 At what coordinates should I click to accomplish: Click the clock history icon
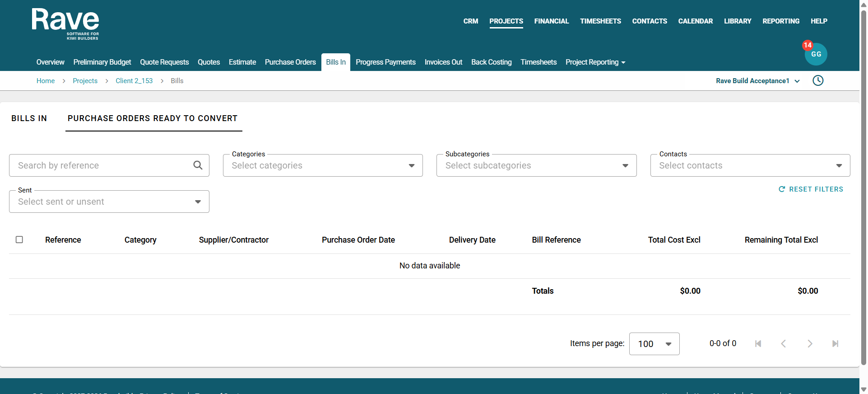point(818,80)
